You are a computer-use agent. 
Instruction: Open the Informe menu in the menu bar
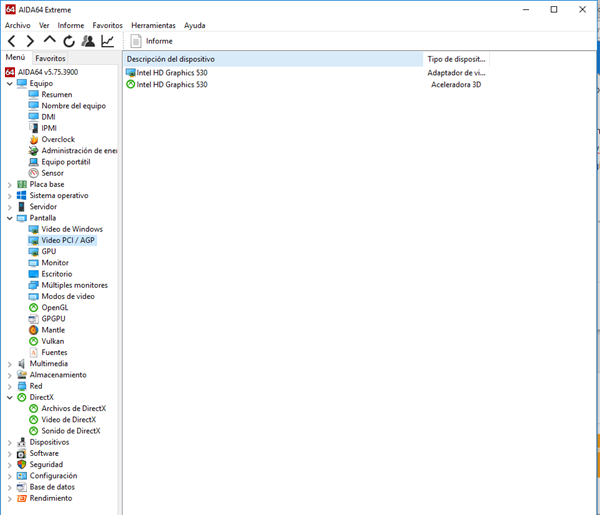pyautogui.click(x=71, y=25)
